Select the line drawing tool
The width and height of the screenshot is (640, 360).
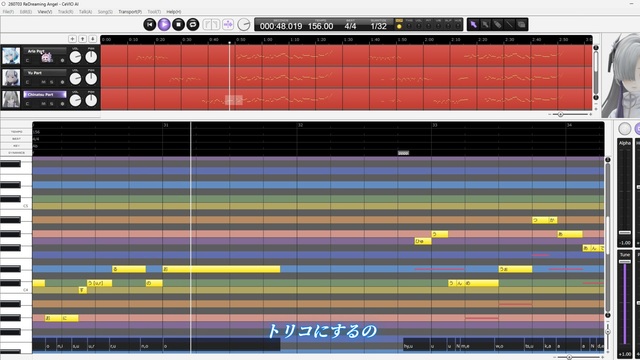[509, 24]
